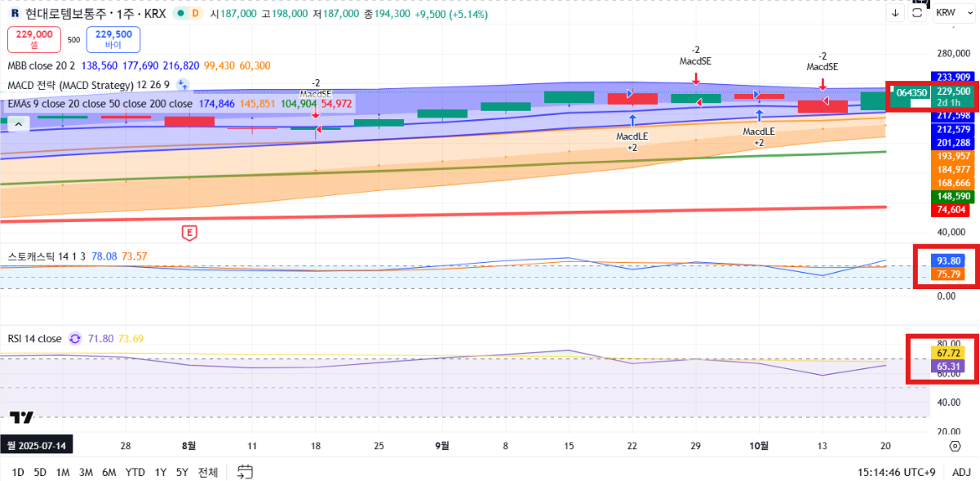Open chart settings gear icon near ADJ
The width and height of the screenshot is (980, 481).
[955, 446]
